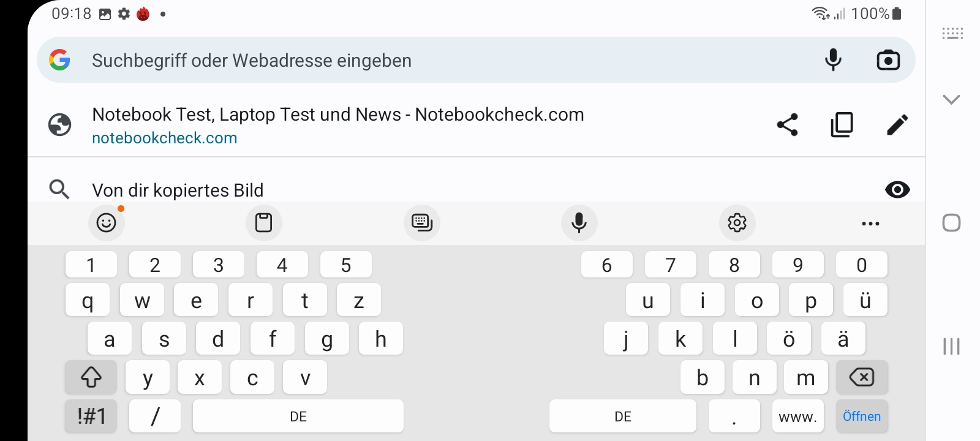Open the keyboard emoji picker

(107, 223)
